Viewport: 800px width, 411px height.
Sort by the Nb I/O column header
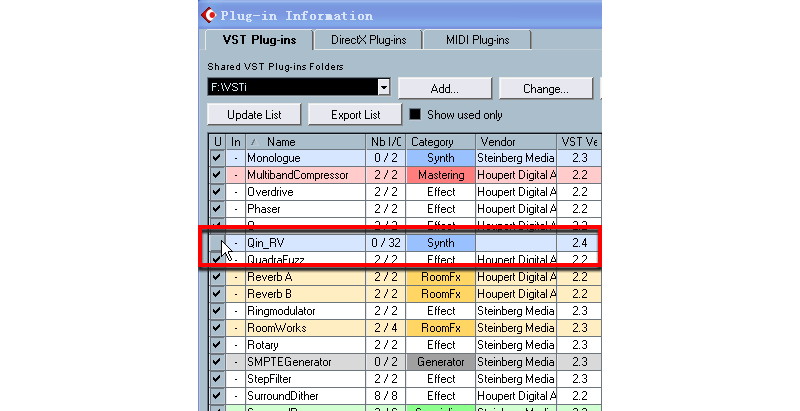[x=386, y=142]
